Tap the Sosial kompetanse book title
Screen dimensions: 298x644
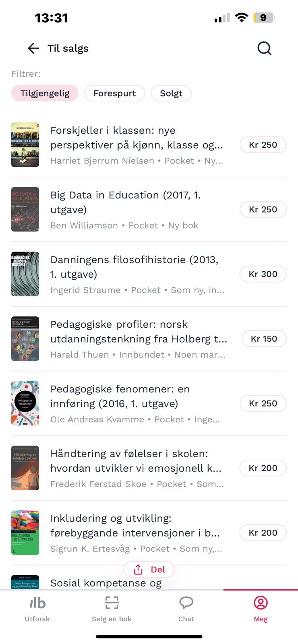(x=106, y=583)
